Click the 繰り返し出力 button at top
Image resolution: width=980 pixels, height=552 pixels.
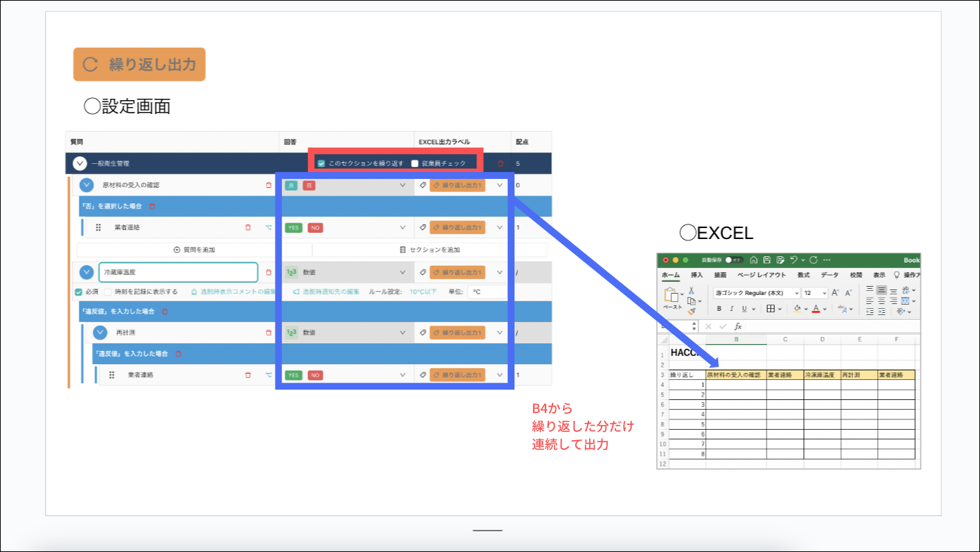tap(140, 64)
